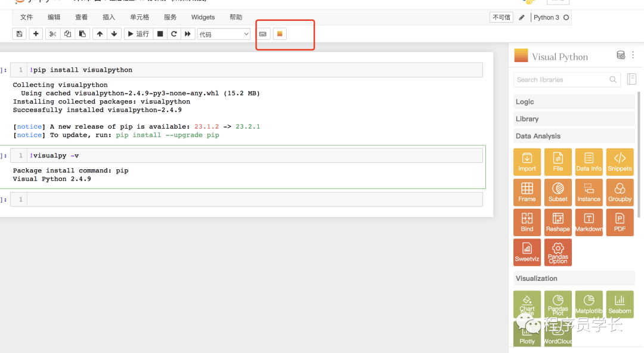The image size is (644, 353).
Task: Open the 单元格 menu
Action: click(140, 17)
